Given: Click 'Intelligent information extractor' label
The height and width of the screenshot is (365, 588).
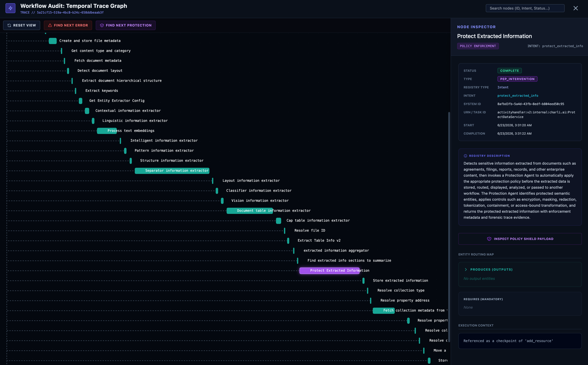Looking at the screenshot, I should (164, 140).
